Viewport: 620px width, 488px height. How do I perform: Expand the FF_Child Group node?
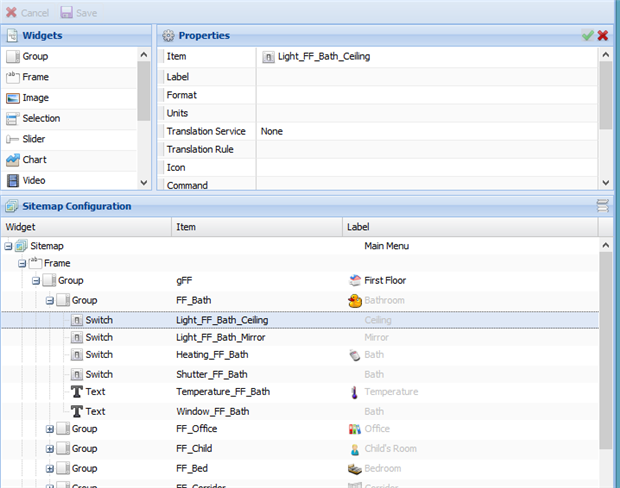50,449
